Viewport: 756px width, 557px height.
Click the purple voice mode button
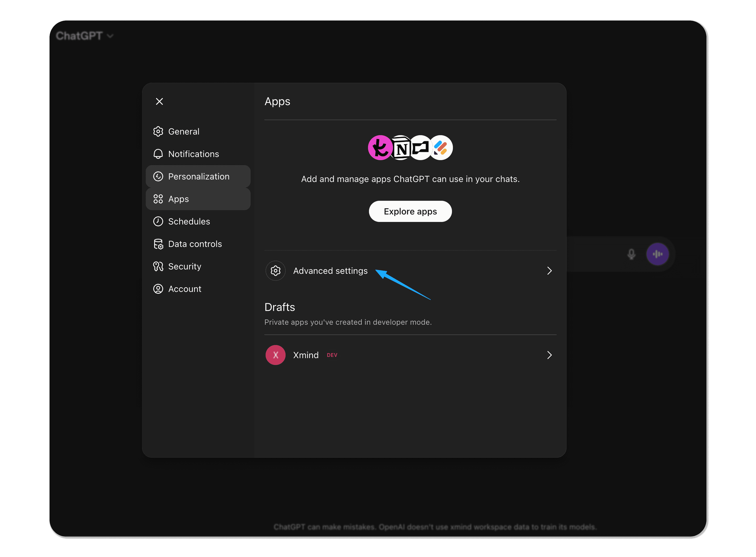point(658,254)
